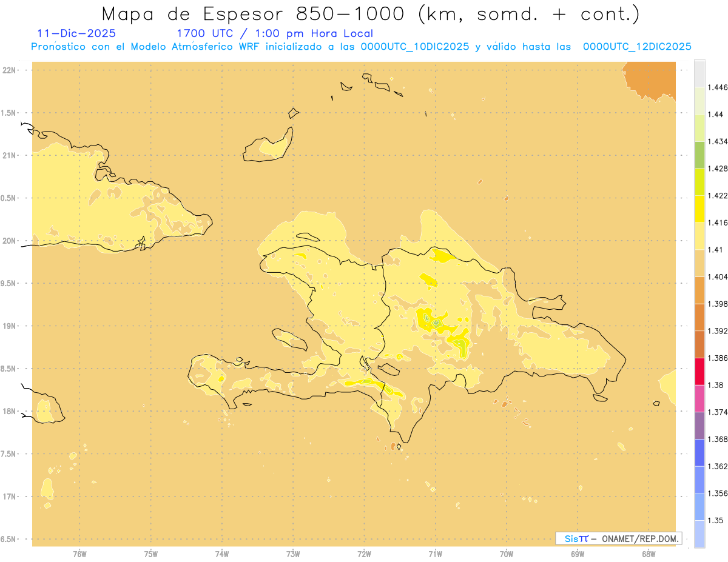Click the longitude label '75W'

pyautogui.click(x=151, y=554)
